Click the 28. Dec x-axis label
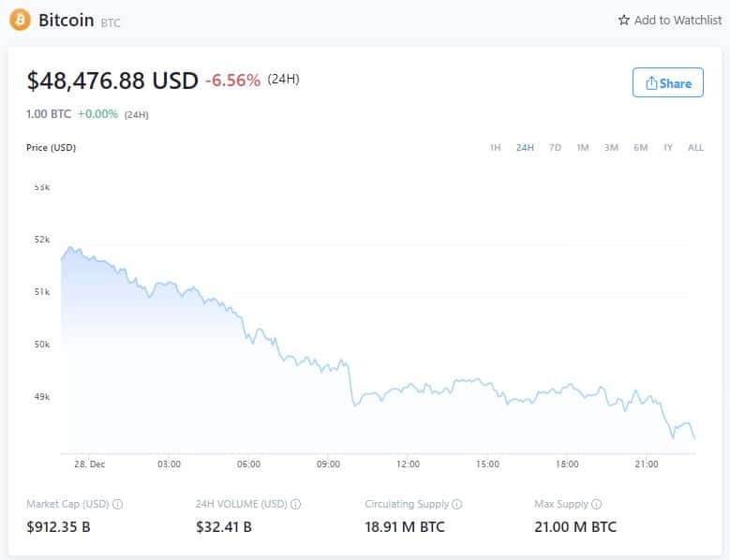This screenshot has width=730, height=560. pos(89,464)
